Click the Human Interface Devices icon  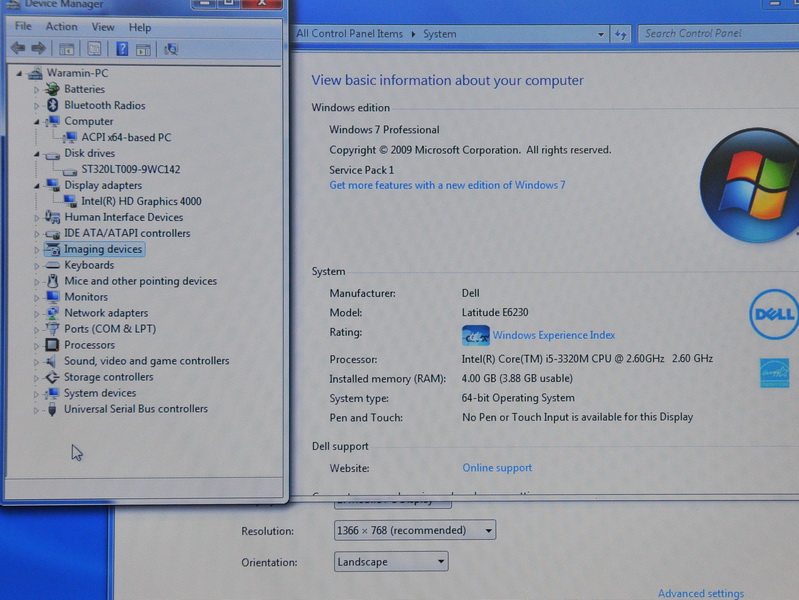coord(52,217)
